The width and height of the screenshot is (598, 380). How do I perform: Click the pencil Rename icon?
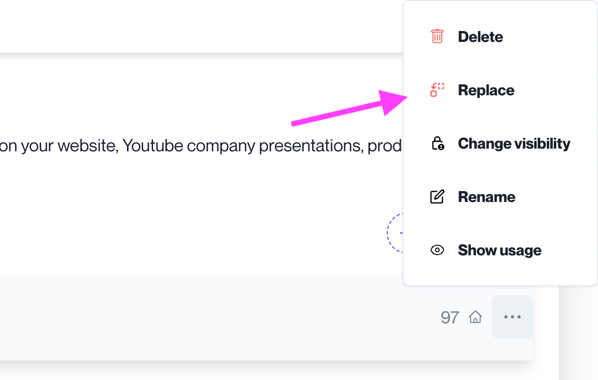tap(437, 197)
